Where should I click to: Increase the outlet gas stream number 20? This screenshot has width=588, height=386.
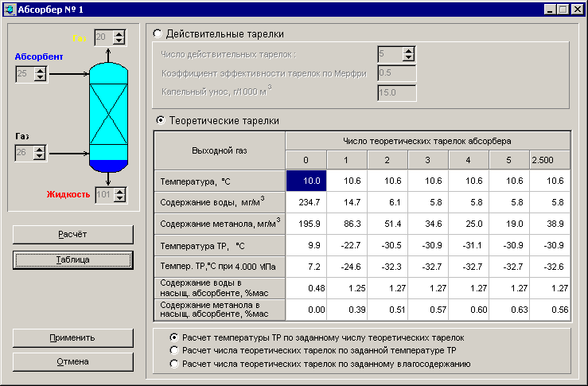tap(119, 33)
